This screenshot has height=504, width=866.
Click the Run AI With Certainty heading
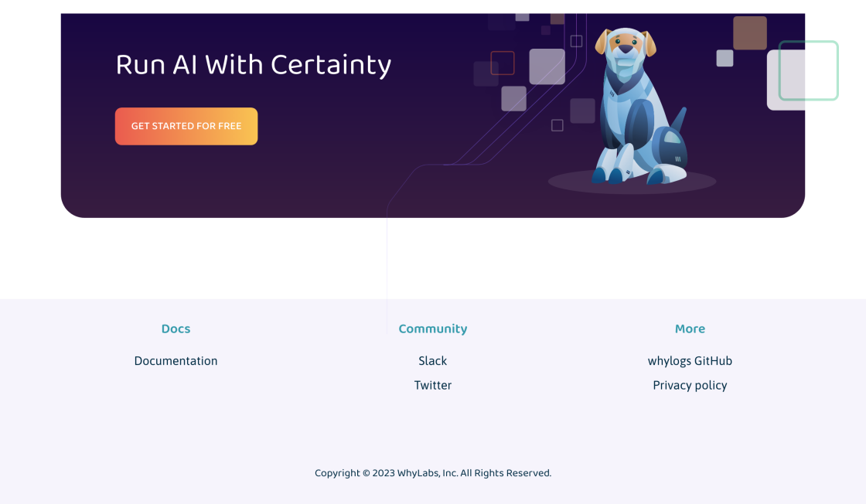point(254,65)
